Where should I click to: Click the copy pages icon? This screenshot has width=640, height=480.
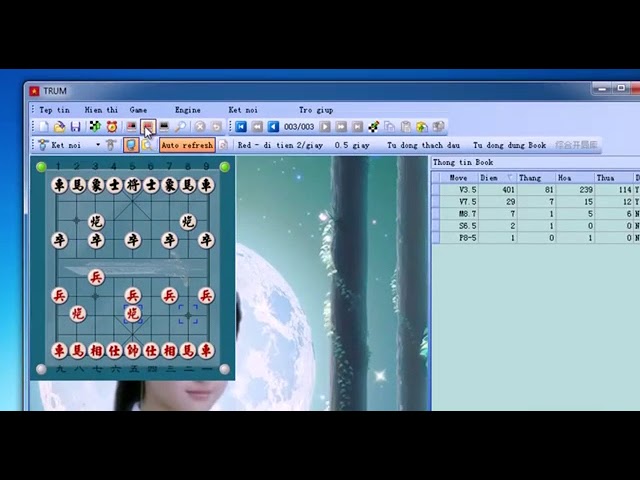[389, 127]
